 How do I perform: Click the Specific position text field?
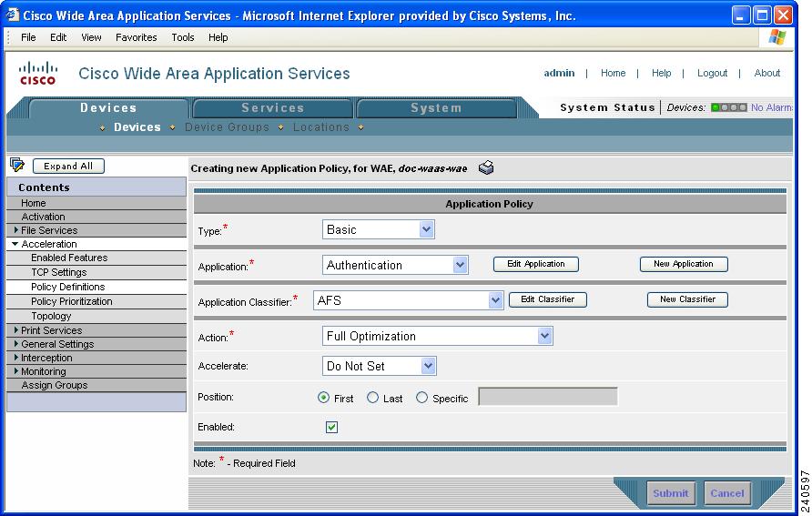[548, 397]
